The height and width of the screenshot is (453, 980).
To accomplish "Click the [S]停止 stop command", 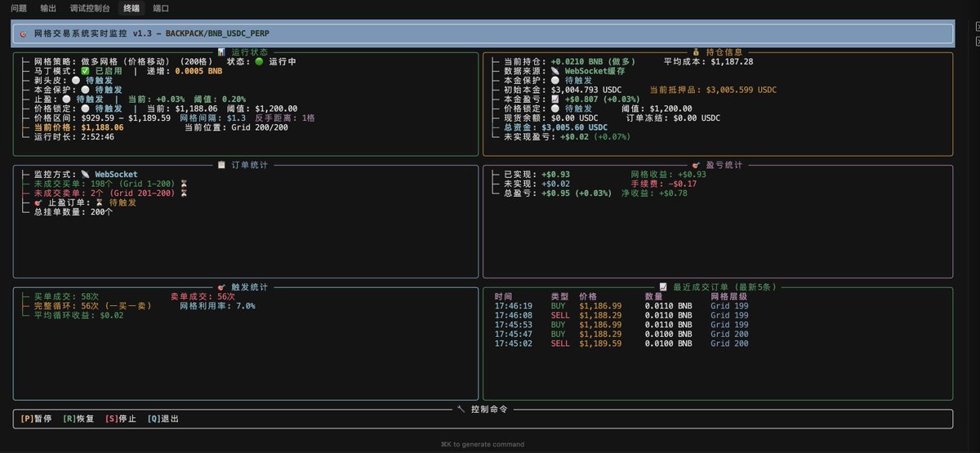I will pos(121,419).
